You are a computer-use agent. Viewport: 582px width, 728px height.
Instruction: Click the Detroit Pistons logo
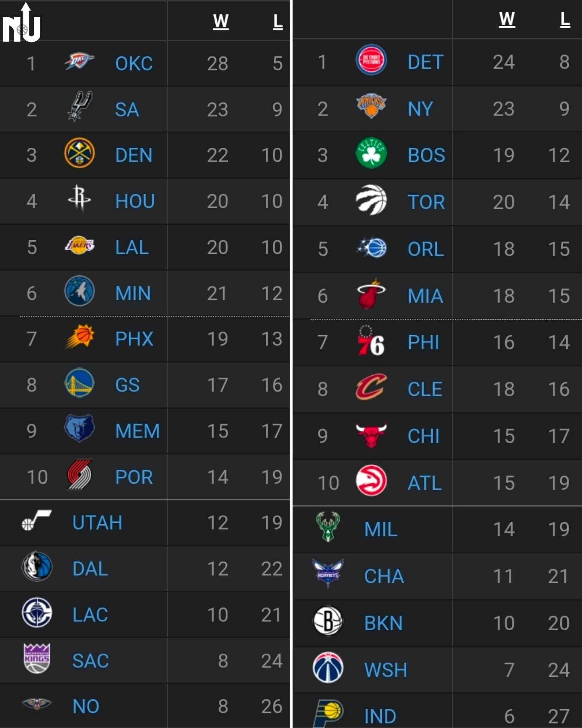pos(371,60)
